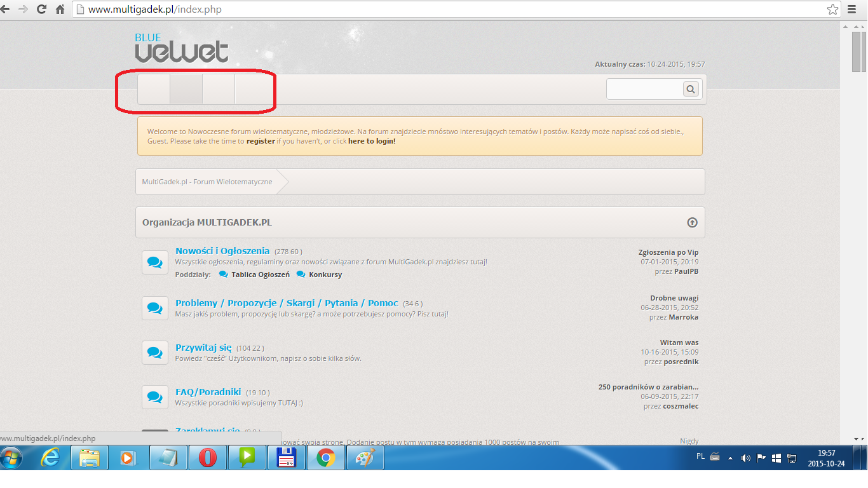Click the Nowości i Ogłoszenia forum icon
Viewport: 868px width, 488px height.
[x=154, y=262]
